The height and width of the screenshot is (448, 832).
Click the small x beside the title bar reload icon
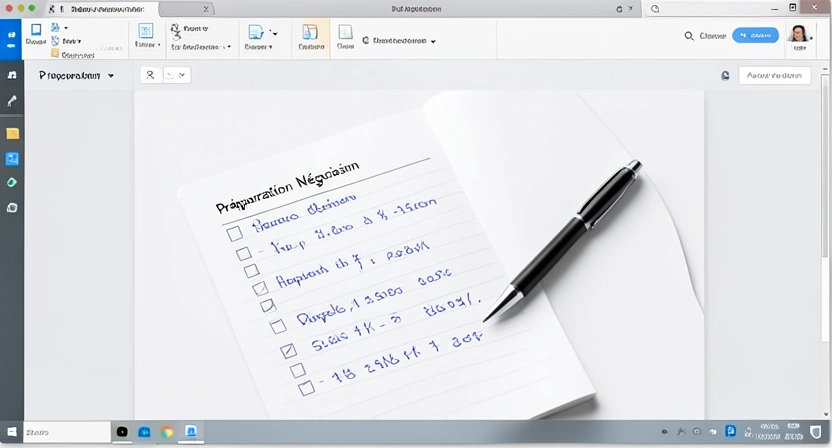[x=630, y=8]
